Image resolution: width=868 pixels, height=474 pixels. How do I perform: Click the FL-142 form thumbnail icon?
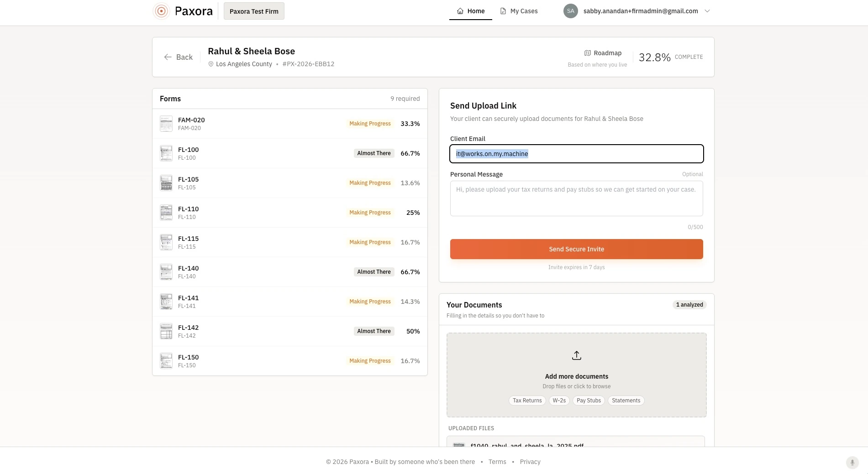[x=166, y=331]
